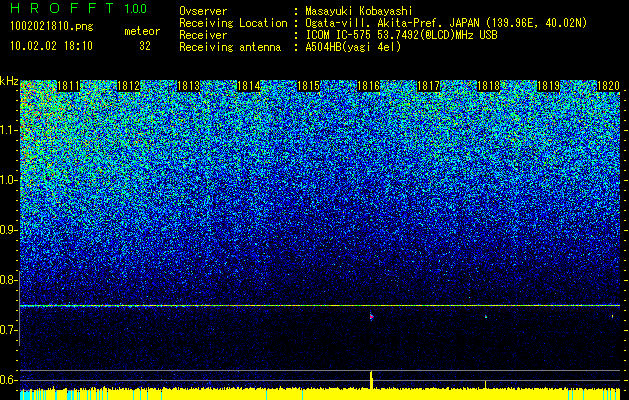Click the version number 1.0.0
This screenshot has height=400, width=629.
click(x=136, y=9)
